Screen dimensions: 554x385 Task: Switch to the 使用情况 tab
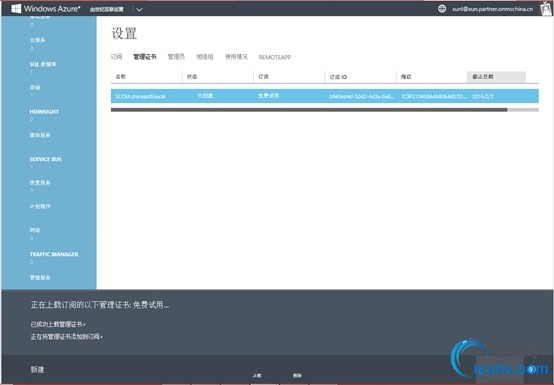coord(236,57)
